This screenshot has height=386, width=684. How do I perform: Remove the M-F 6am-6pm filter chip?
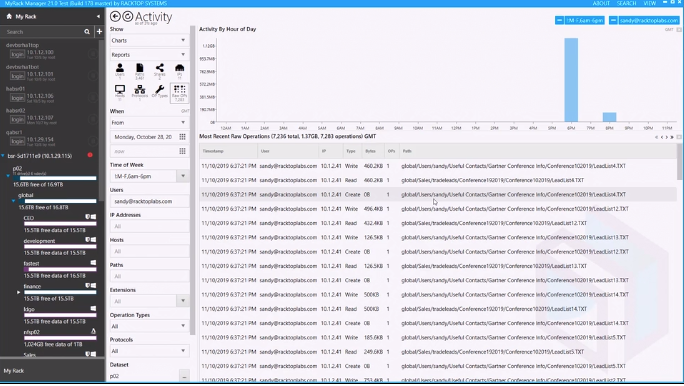(x=559, y=20)
